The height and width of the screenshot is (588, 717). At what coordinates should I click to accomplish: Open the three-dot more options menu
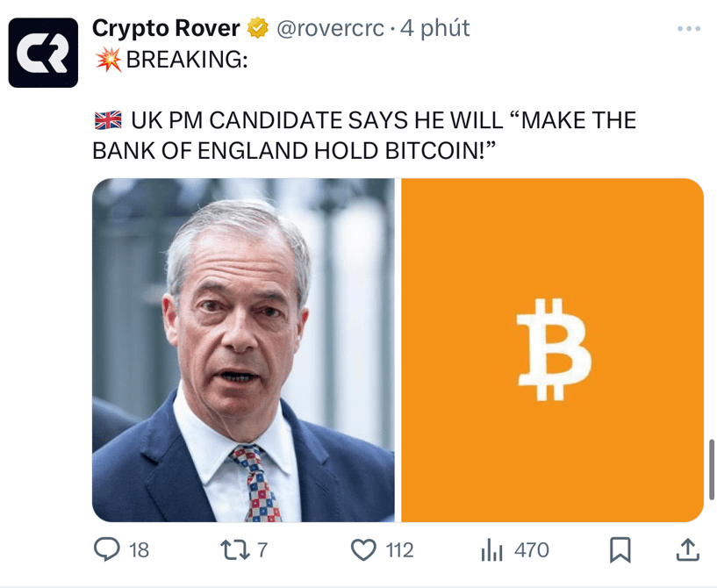pos(689,29)
